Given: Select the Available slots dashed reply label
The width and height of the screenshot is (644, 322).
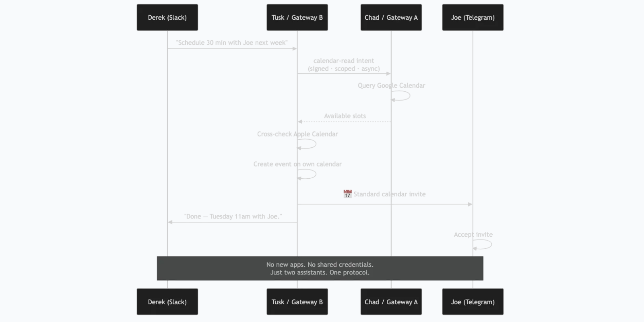Looking at the screenshot, I should [x=345, y=116].
